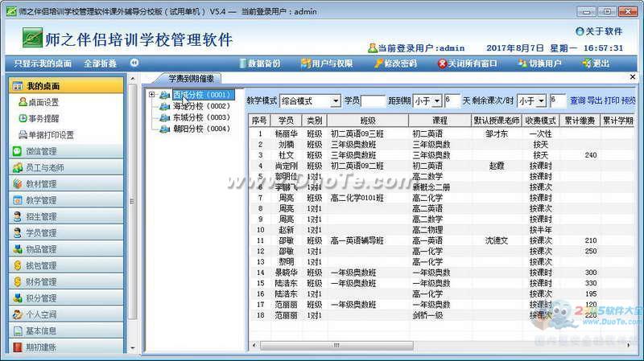This screenshot has height=361, width=644.
Task: Click the 打印 print link
Action: 612,101
